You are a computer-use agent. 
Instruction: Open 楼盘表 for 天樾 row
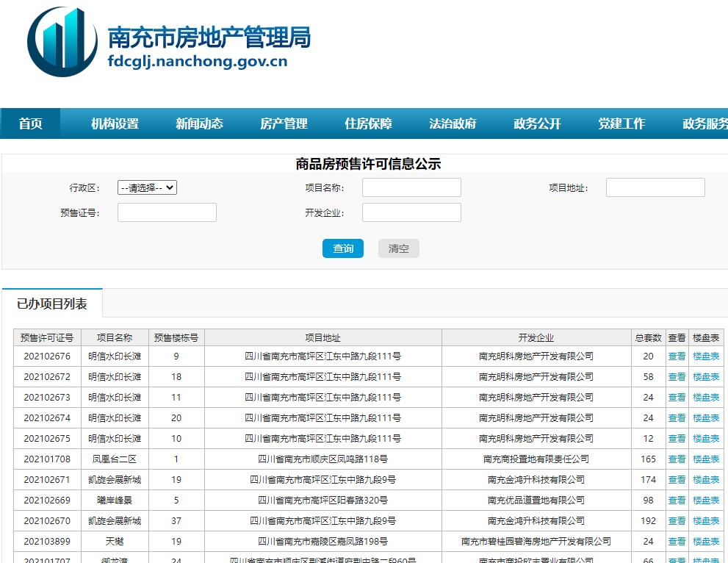click(706, 541)
